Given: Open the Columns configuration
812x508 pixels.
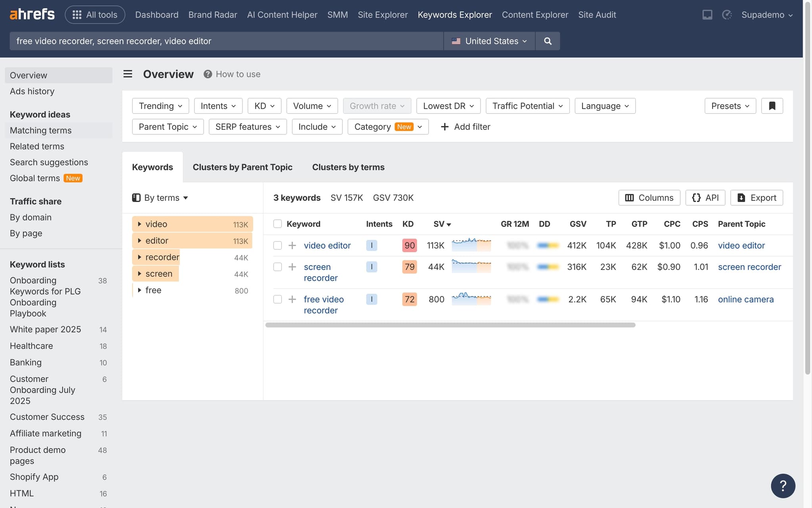Looking at the screenshot, I should [649, 198].
